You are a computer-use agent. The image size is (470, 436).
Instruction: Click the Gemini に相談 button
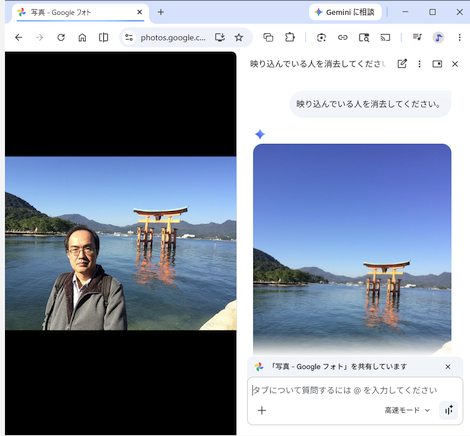click(x=345, y=12)
